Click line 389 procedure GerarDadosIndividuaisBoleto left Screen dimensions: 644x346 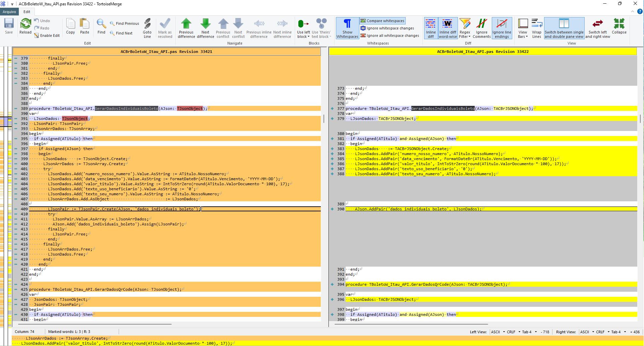[175, 109]
